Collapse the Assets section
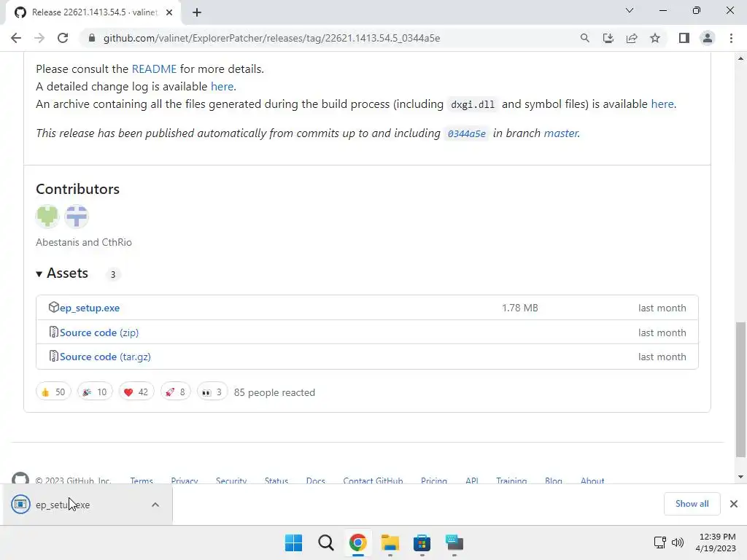This screenshot has height=560, width=747. tap(62, 273)
